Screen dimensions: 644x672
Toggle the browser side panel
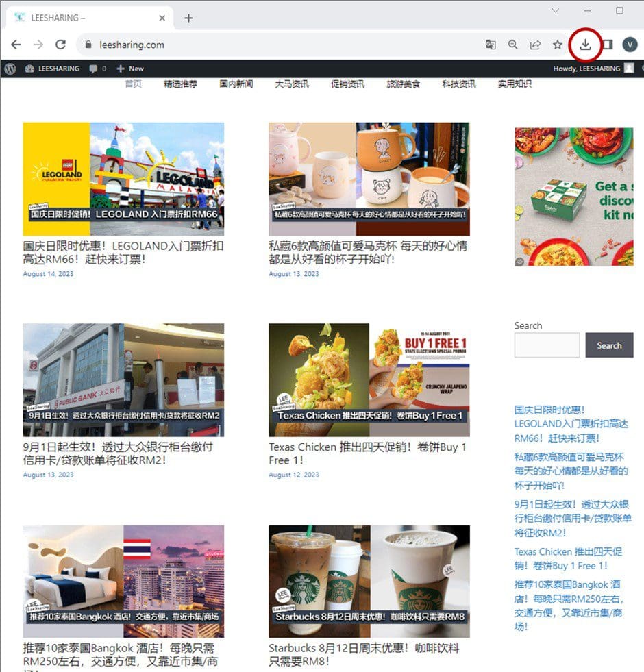pos(608,45)
